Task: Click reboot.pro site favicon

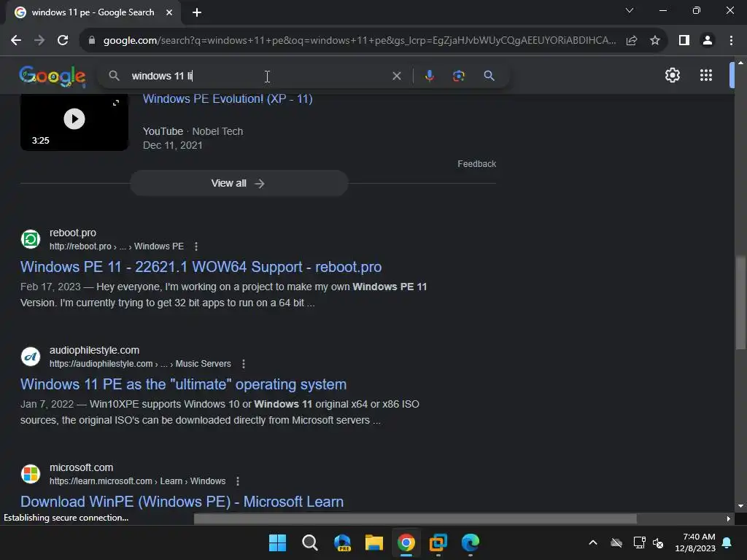Action: coord(31,239)
